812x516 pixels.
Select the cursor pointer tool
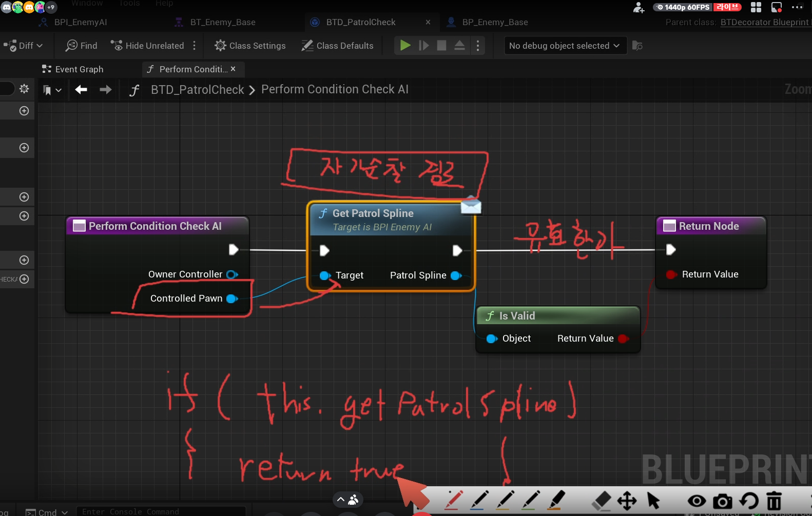click(653, 501)
